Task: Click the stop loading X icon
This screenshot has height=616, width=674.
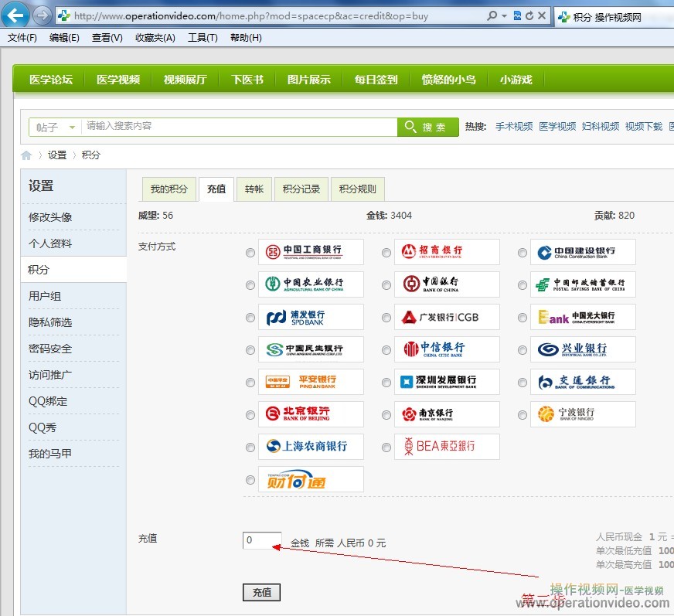Action: click(x=542, y=16)
